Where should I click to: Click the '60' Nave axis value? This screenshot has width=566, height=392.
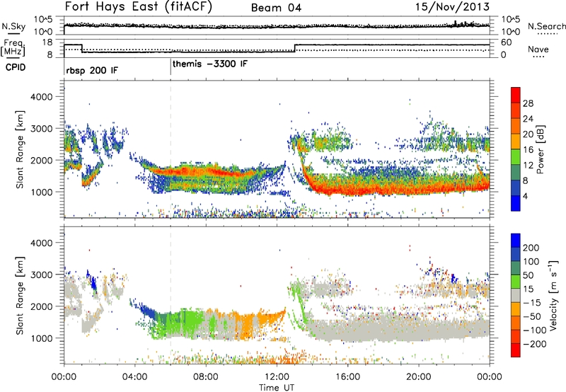pyautogui.click(x=506, y=42)
